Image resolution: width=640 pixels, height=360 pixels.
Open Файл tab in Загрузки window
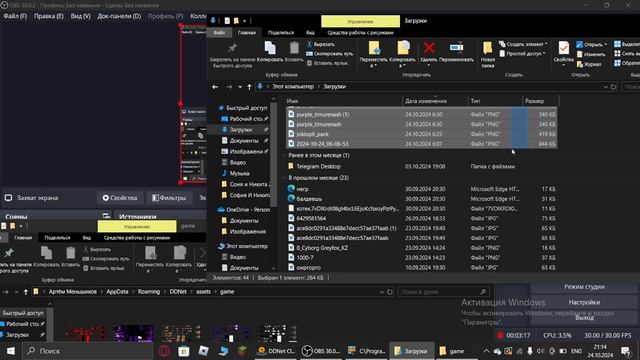[x=219, y=33]
